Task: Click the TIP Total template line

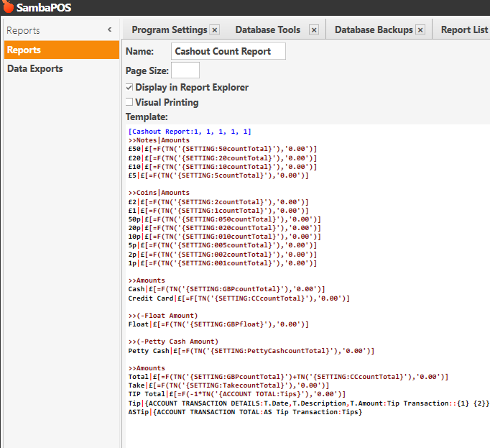Action: point(237,394)
